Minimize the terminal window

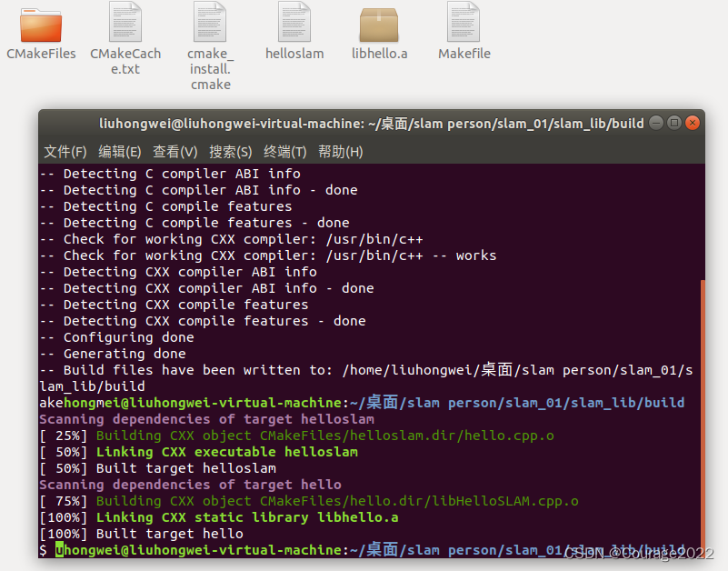click(x=656, y=123)
